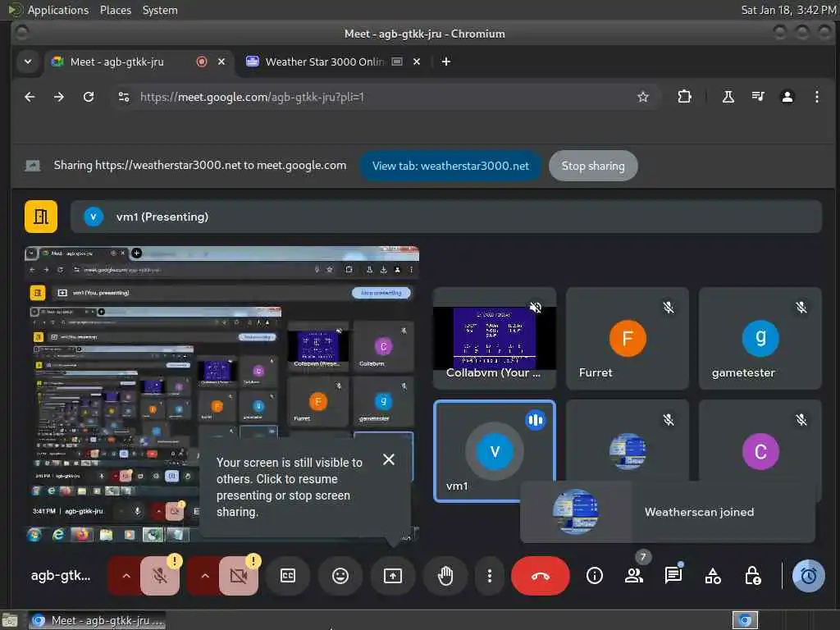The image size is (840, 630).
Task: Open the tab search dropdown chevron
Action: click(x=28, y=62)
